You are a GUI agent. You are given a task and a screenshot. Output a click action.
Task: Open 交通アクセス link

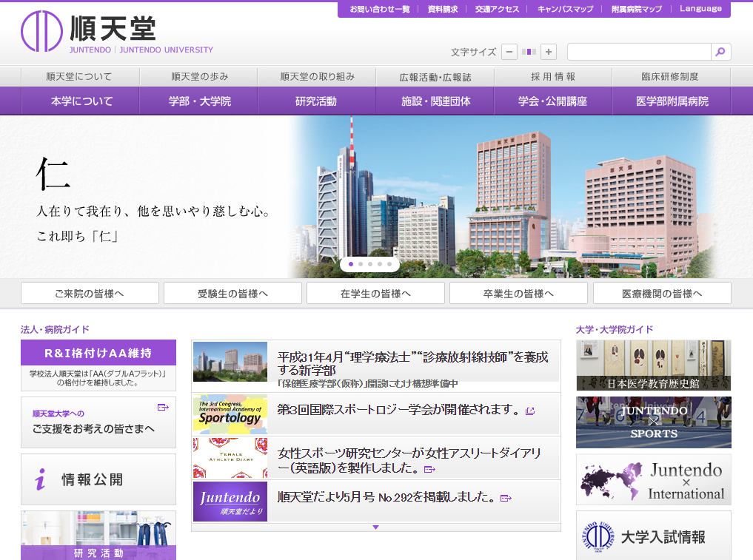click(x=497, y=9)
